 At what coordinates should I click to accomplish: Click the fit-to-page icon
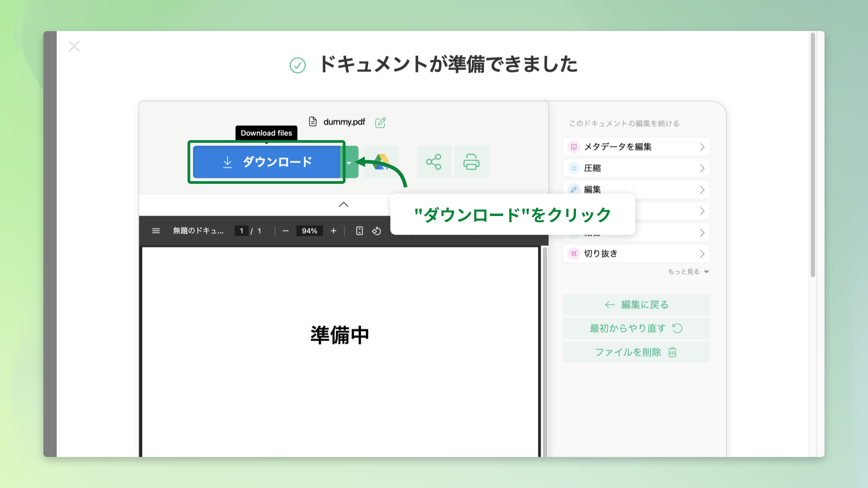359,231
